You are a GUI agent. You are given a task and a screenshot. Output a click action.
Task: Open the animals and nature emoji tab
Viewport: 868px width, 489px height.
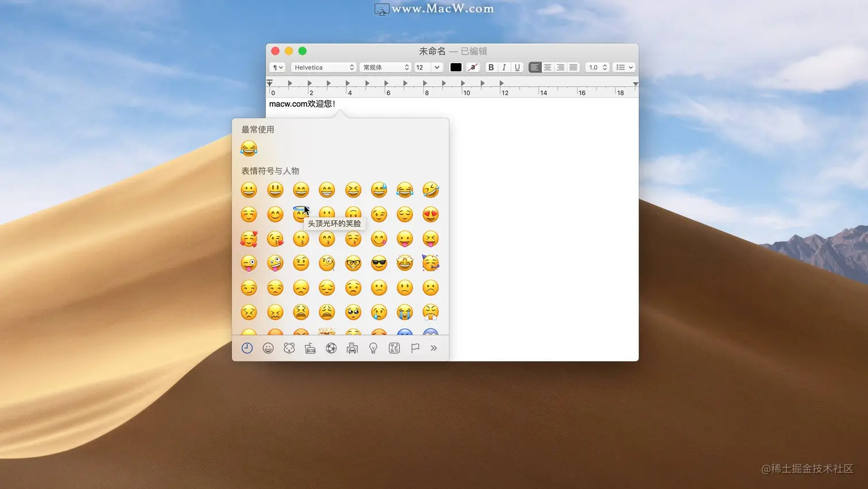tap(289, 348)
